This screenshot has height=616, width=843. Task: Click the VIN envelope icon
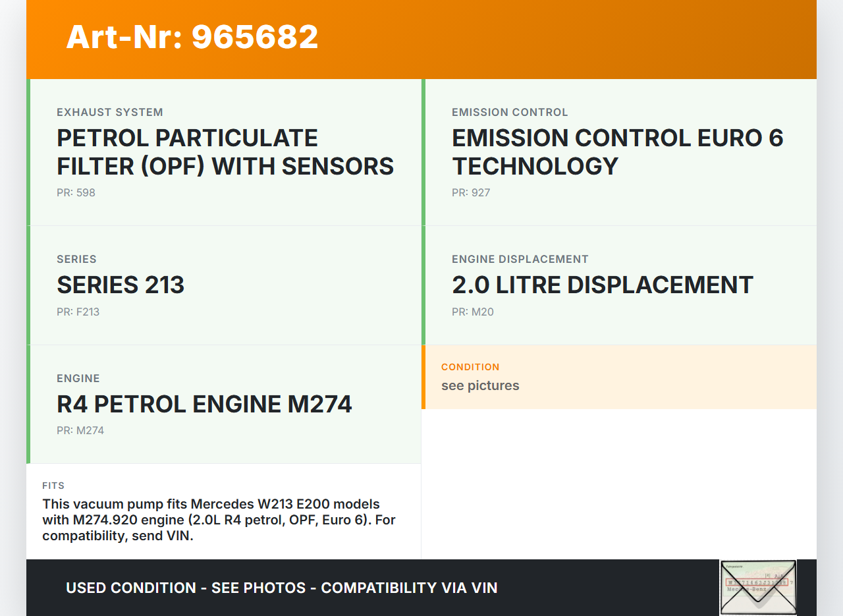pos(757,587)
